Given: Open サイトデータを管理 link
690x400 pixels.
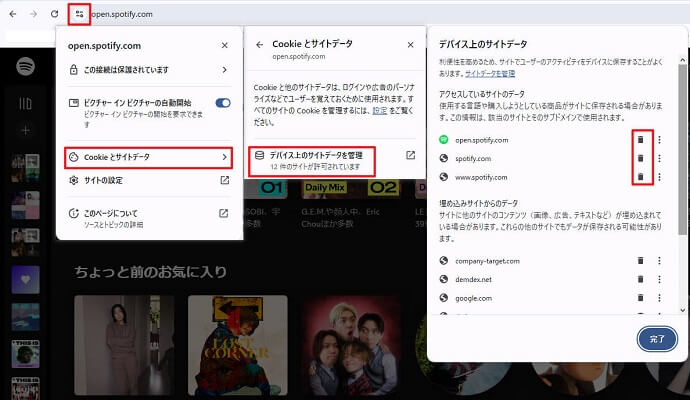Looking at the screenshot, I should click(x=490, y=73).
